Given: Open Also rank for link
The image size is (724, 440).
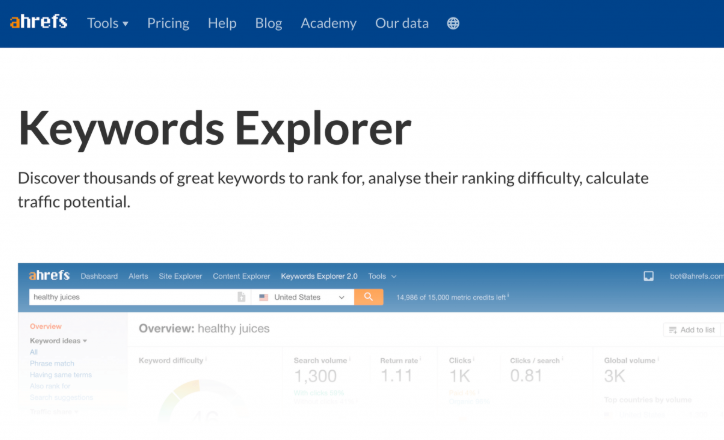Looking at the screenshot, I should point(50,386).
